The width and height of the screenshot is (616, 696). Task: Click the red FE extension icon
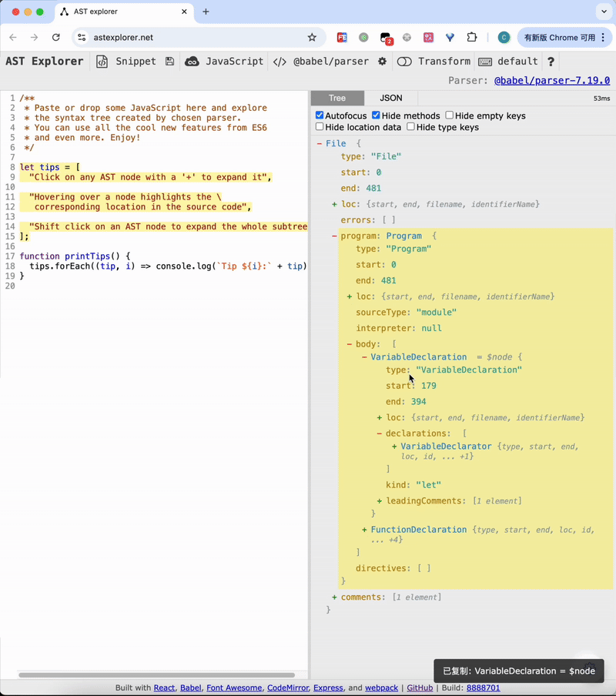(342, 37)
